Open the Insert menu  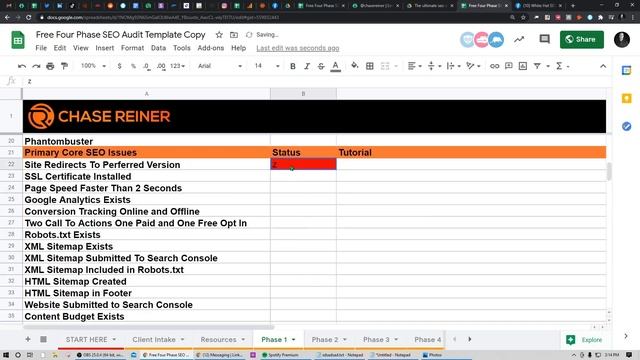(x=105, y=48)
